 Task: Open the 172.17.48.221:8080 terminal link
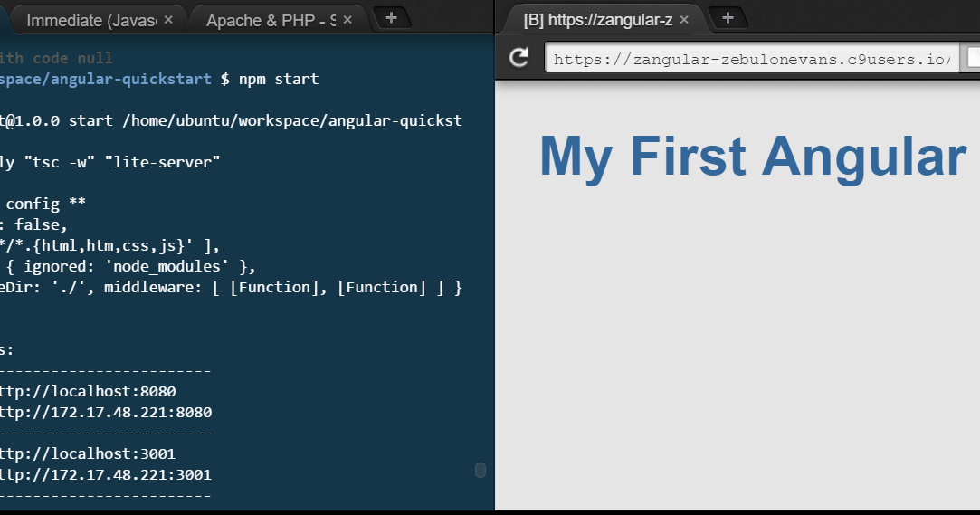(105, 413)
